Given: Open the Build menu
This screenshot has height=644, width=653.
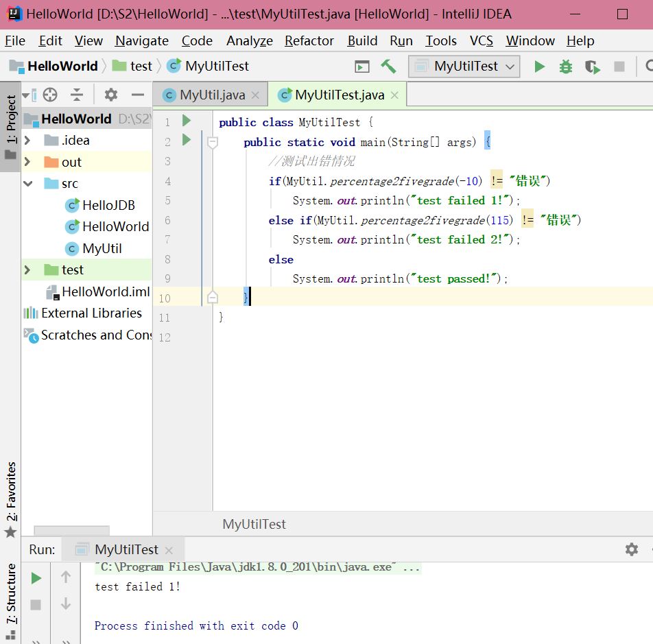Looking at the screenshot, I should [x=362, y=40].
